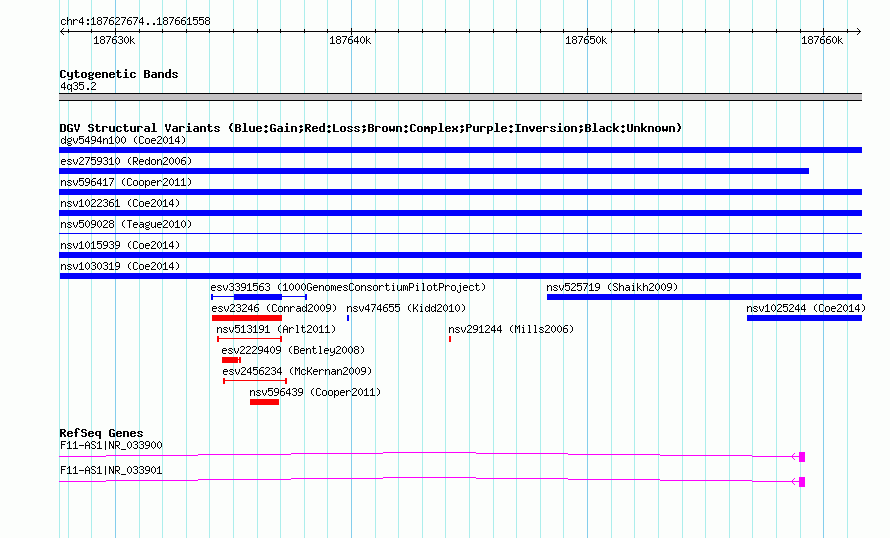Click the small blue nsv474655 marker
Viewport: 890px width, 538px height.
[x=348, y=318]
